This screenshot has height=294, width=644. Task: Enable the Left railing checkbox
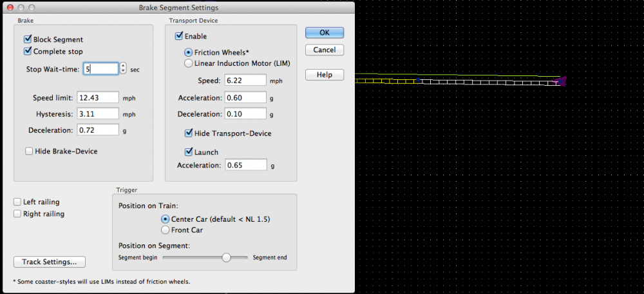tap(17, 202)
